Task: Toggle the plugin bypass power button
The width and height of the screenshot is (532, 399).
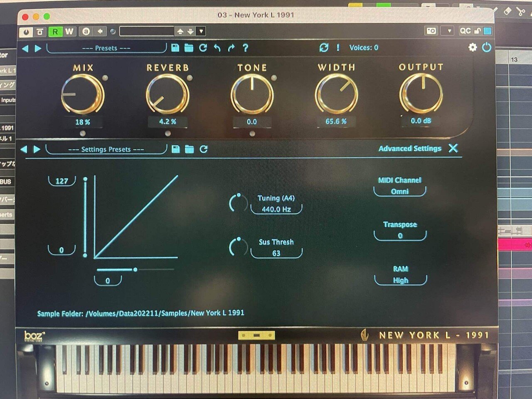Action: (486, 47)
